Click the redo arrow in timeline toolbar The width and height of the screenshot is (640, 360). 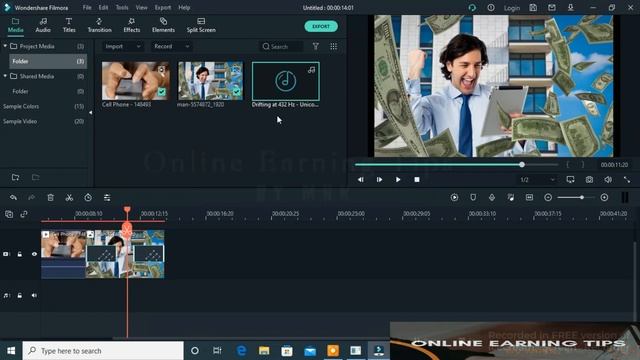(x=31, y=198)
